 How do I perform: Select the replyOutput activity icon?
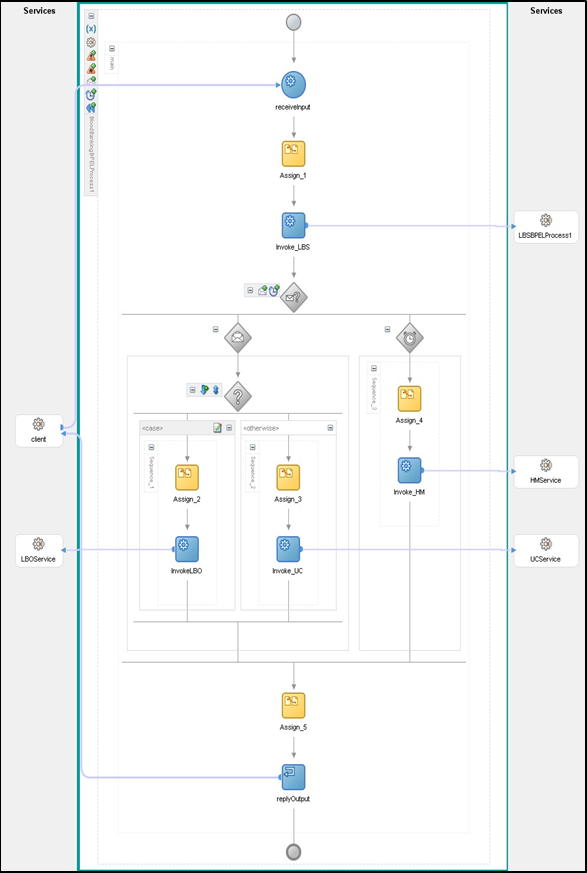[x=294, y=777]
